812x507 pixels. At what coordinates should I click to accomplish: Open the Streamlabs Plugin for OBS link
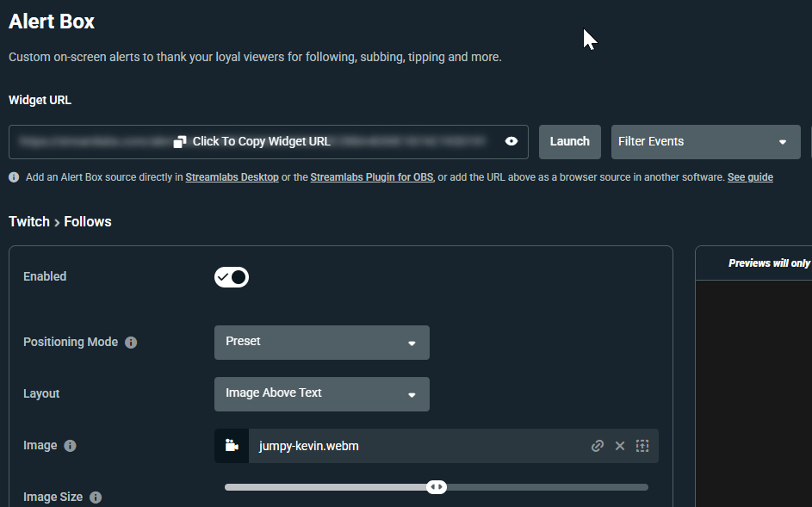point(372,177)
